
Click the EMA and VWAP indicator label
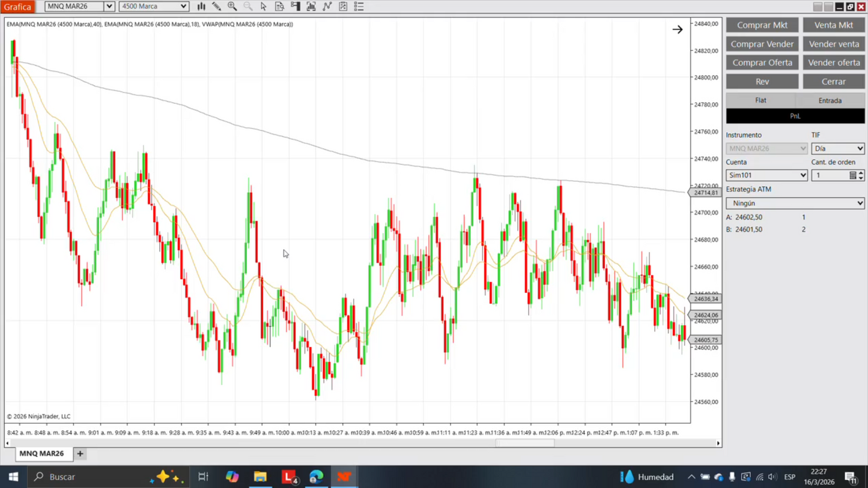point(150,25)
